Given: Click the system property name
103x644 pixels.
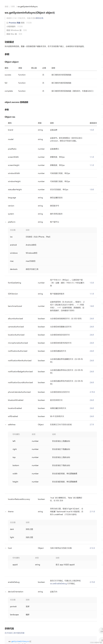Looking at the screenshot, I should tap(11, 214).
